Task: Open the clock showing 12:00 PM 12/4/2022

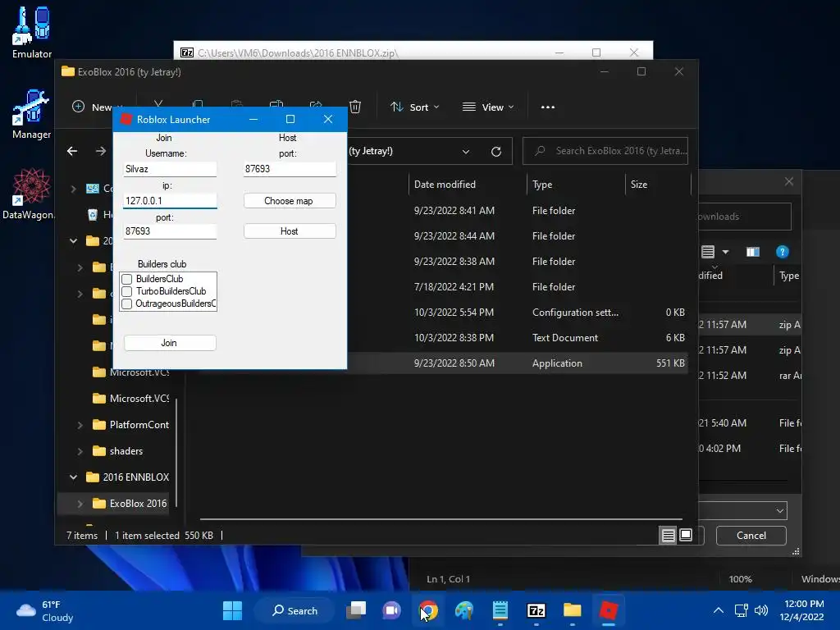Action: (x=802, y=610)
